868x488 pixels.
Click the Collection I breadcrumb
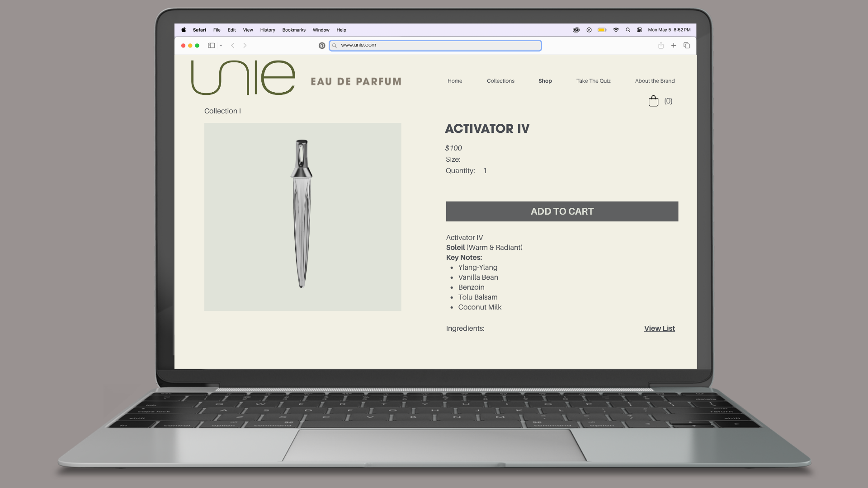222,111
